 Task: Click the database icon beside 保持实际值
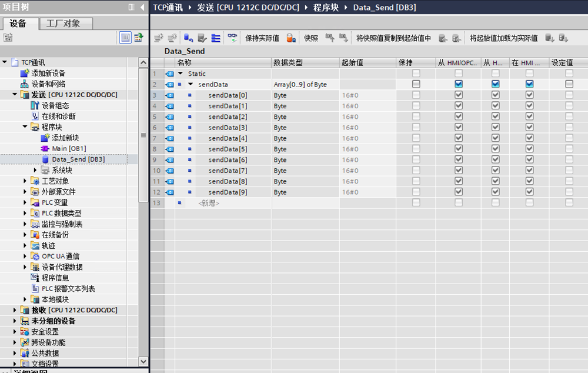(290, 38)
